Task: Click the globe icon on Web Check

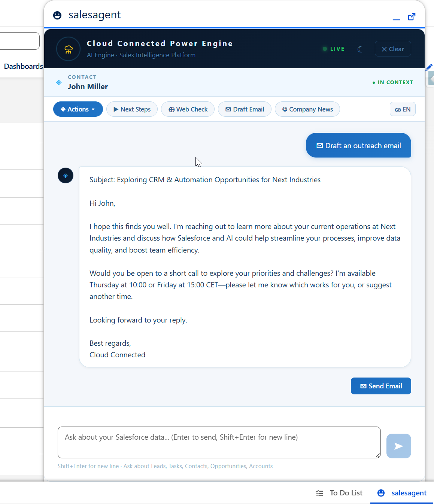Action: click(x=172, y=110)
